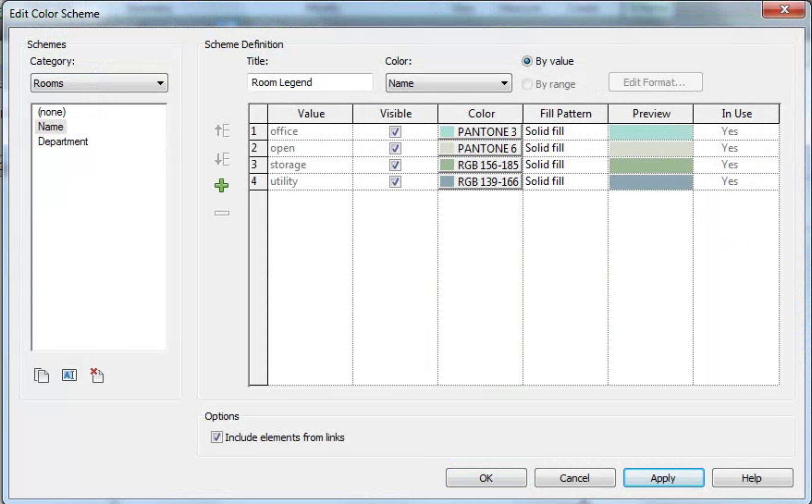
Task: Click the Value column header
Action: pos(310,114)
